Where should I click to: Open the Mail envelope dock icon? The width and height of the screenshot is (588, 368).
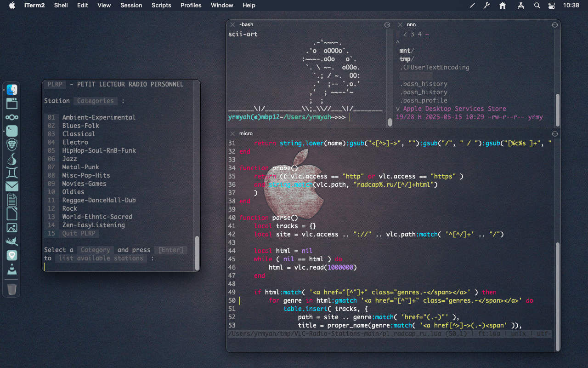[x=12, y=186]
